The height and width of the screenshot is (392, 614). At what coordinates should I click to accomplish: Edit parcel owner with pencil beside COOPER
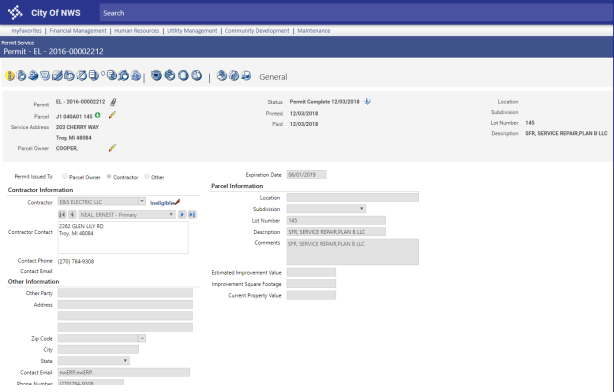click(x=112, y=148)
